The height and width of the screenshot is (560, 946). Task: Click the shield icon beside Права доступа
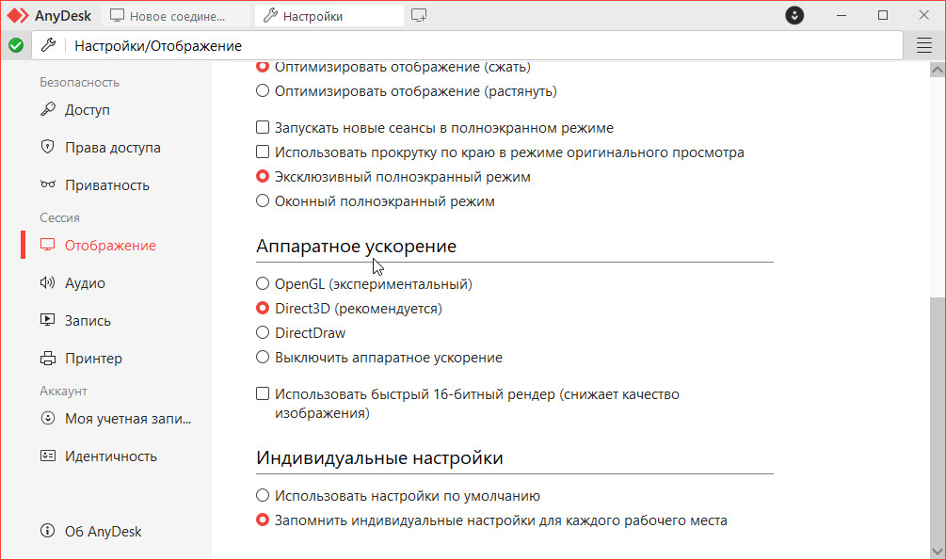tap(48, 148)
